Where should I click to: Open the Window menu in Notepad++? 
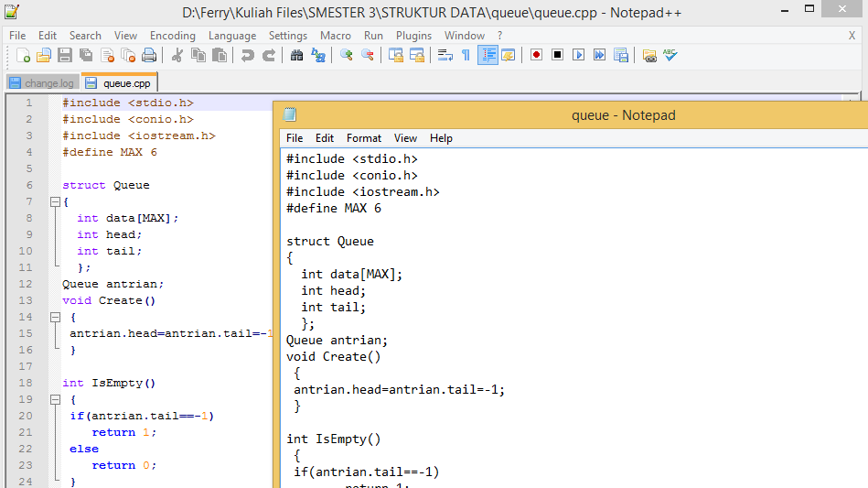(x=465, y=36)
